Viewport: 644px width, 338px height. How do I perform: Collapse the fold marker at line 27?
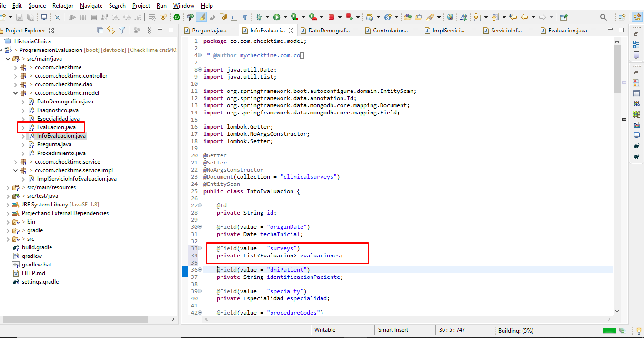tap(199, 205)
